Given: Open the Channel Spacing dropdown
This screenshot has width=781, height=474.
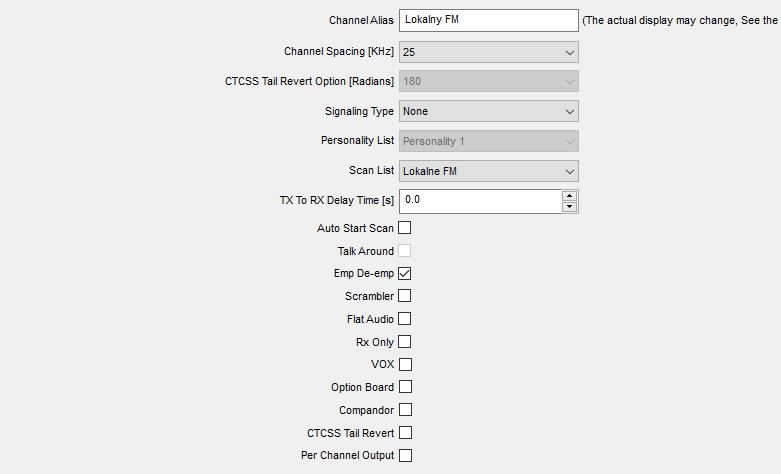Looking at the screenshot, I should click(x=489, y=52).
